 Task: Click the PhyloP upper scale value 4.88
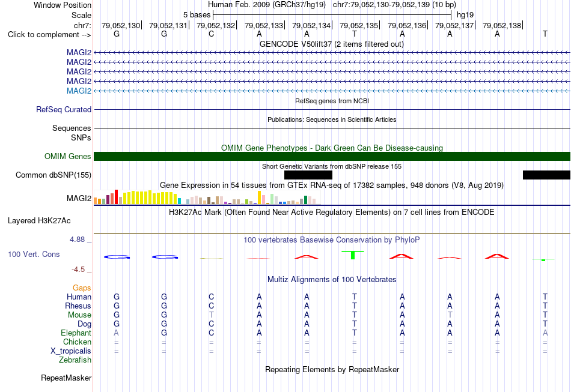click(x=77, y=240)
